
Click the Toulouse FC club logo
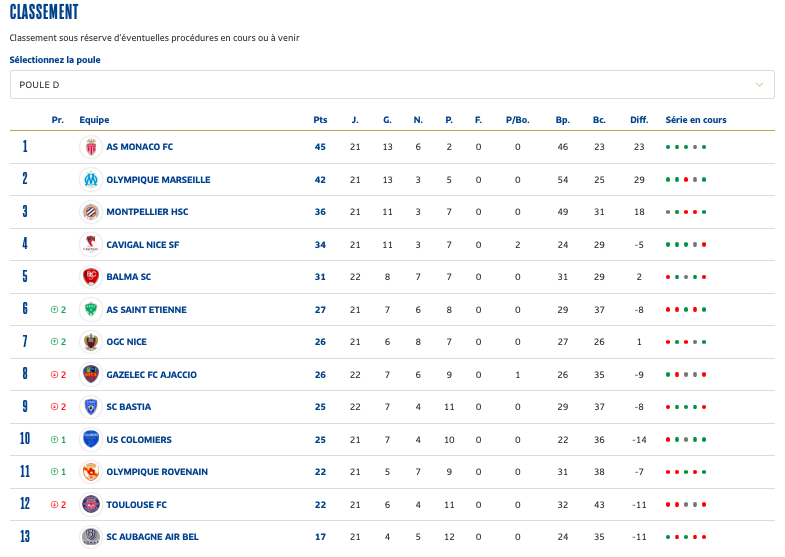point(91,504)
